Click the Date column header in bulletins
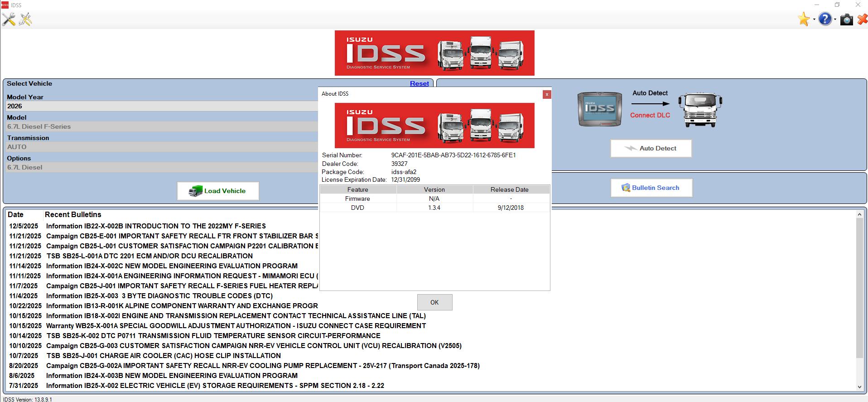 (15, 214)
